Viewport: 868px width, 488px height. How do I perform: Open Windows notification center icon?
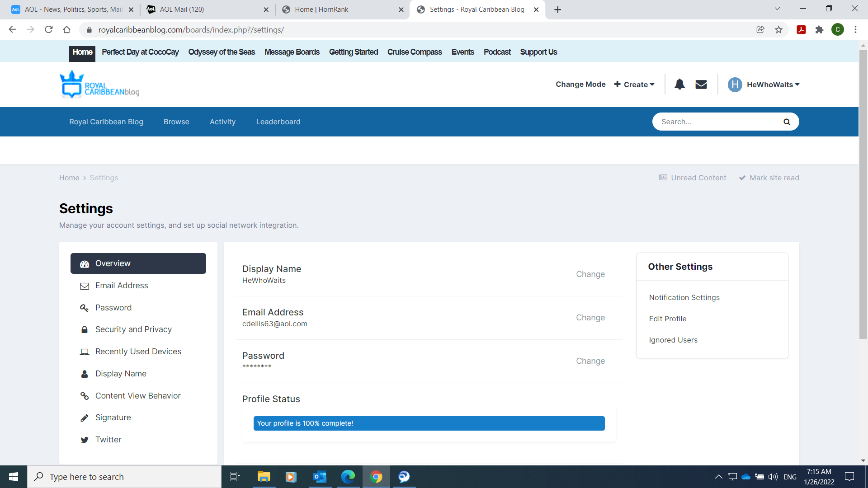pyautogui.click(x=849, y=477)
